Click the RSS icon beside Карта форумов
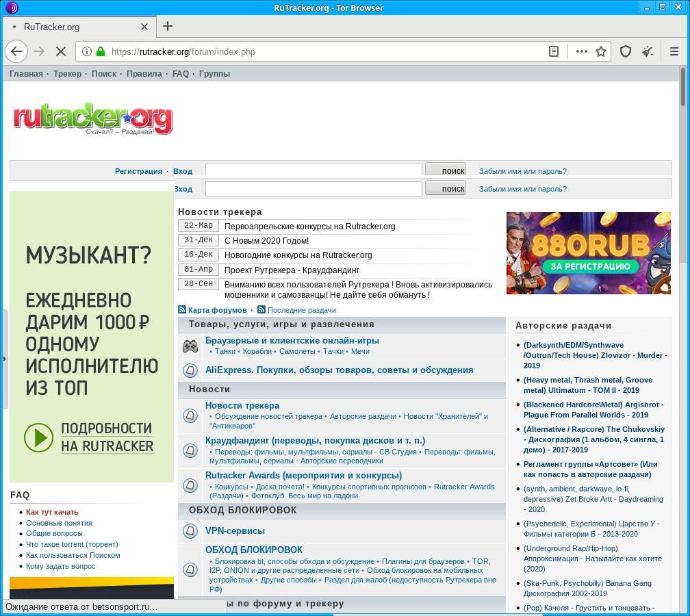 [182, 309]
